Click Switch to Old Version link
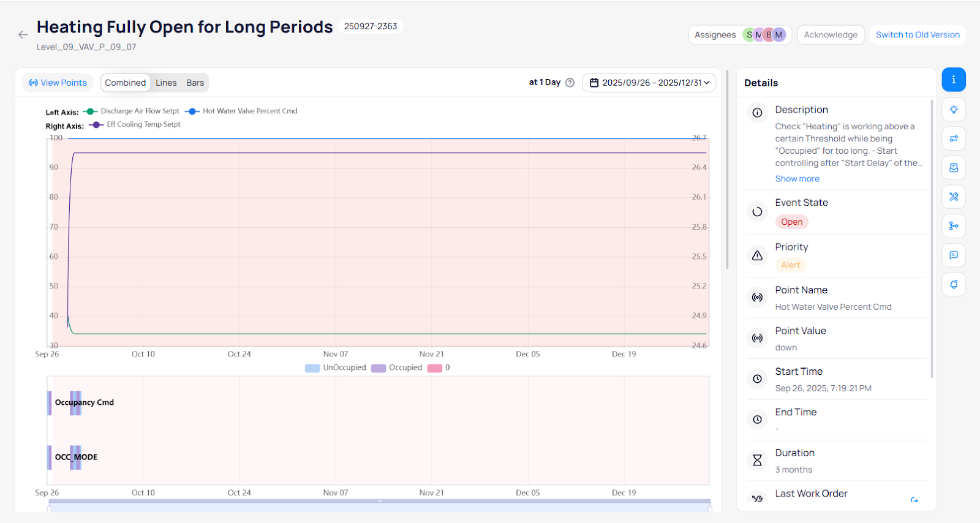 point(918,35)
